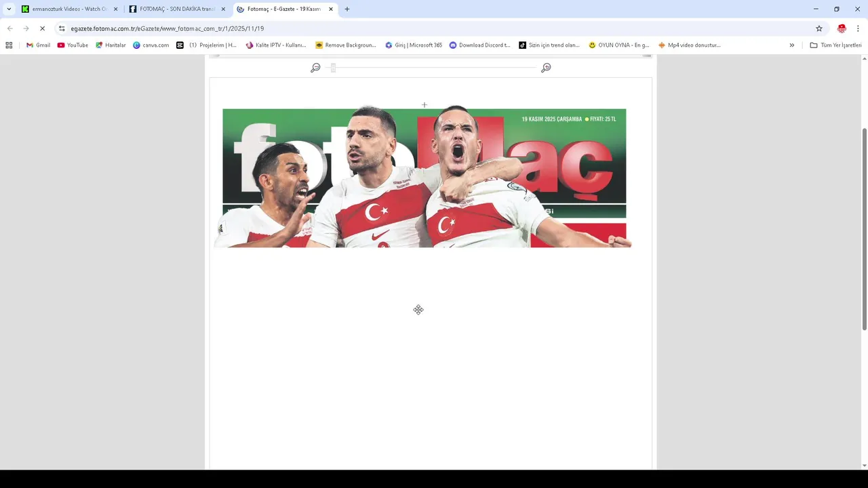Click the Fotomaç newspaper front page image

424,178
